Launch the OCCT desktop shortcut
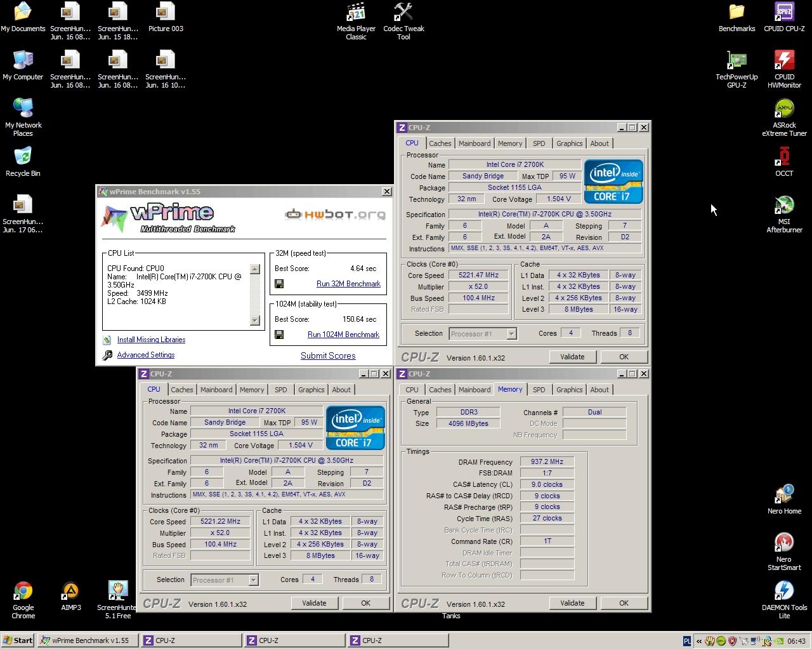Screen dimensions: 812x650 pos(784,162)
